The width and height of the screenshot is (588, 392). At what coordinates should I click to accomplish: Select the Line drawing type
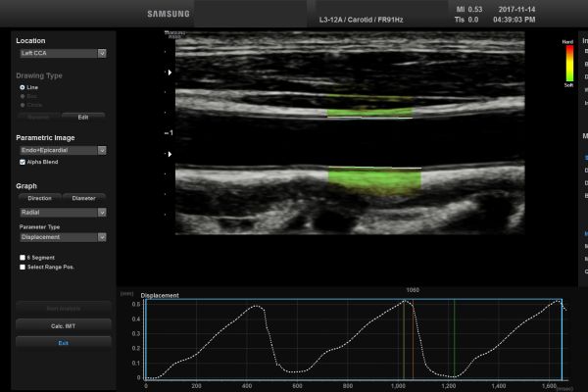(24, 87)
